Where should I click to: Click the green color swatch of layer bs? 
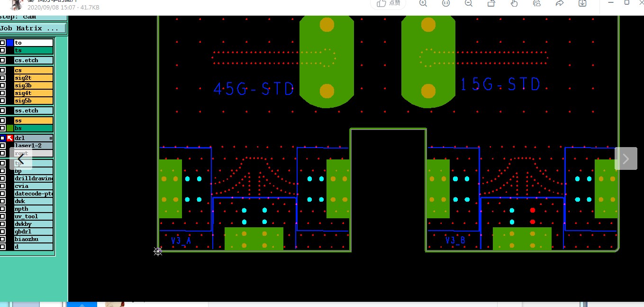click(x=10, y=128)
